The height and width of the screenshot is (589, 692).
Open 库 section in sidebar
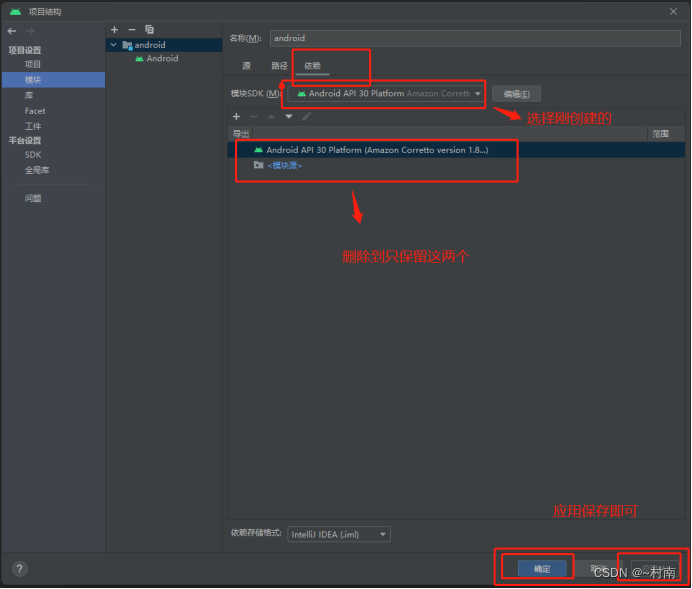(x=29, y=95)
